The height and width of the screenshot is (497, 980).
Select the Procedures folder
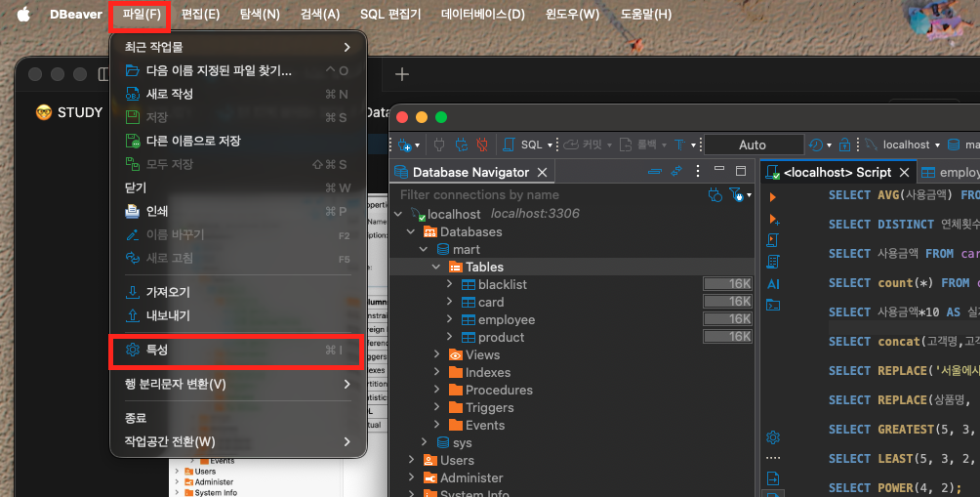click(499, 391)
